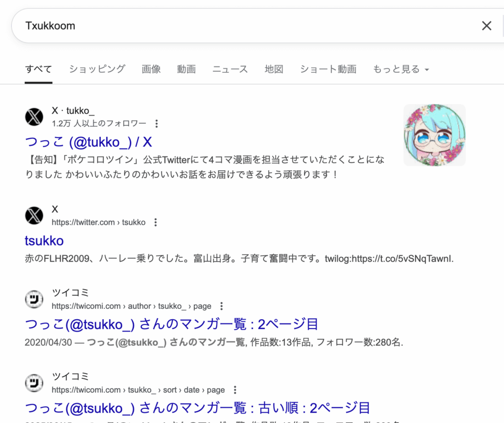Select the すべて tab
This screenshot has height=423, width=504.
(38, 69)
